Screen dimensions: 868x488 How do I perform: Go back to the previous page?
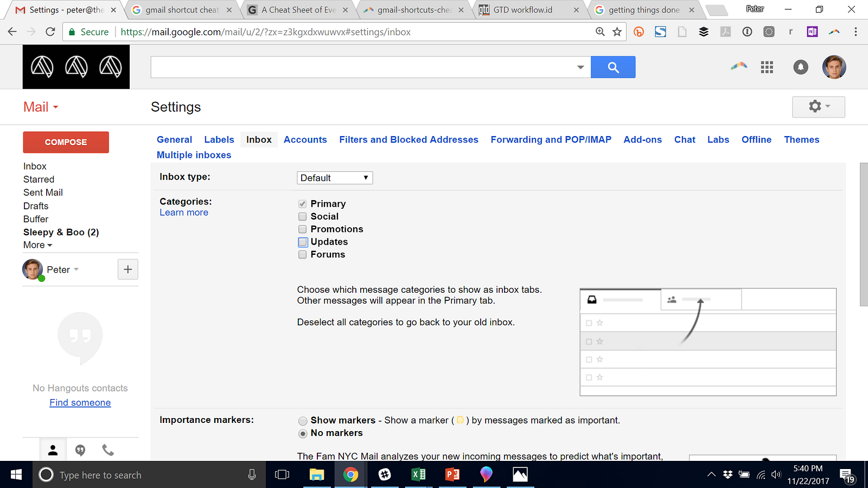[12, 32]
